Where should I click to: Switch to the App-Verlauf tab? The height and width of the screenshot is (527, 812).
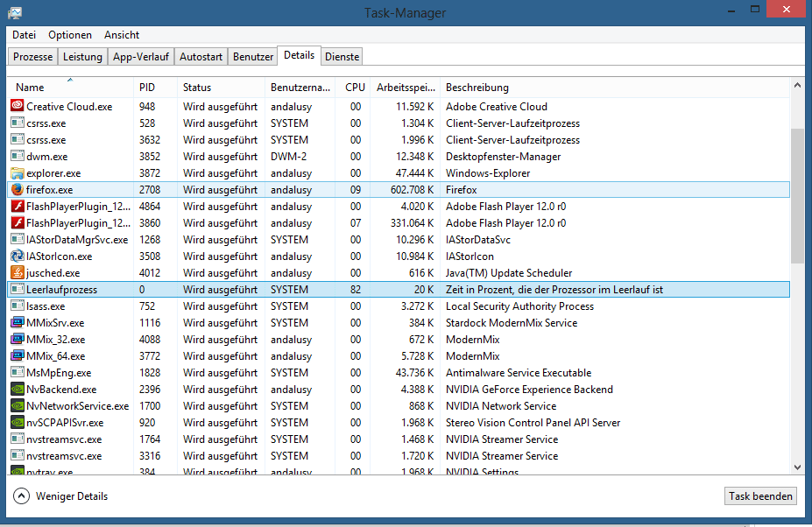[x=141, y=56]
